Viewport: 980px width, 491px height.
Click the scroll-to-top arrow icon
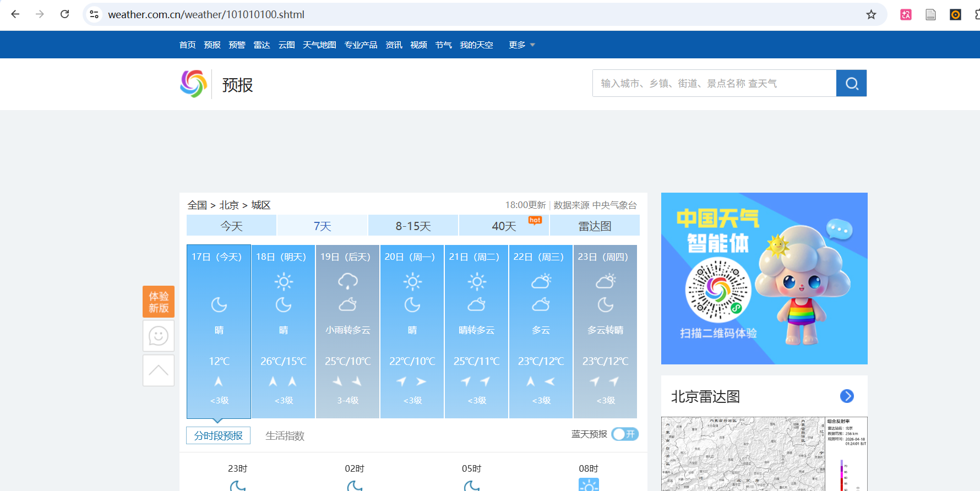[159, 370]
